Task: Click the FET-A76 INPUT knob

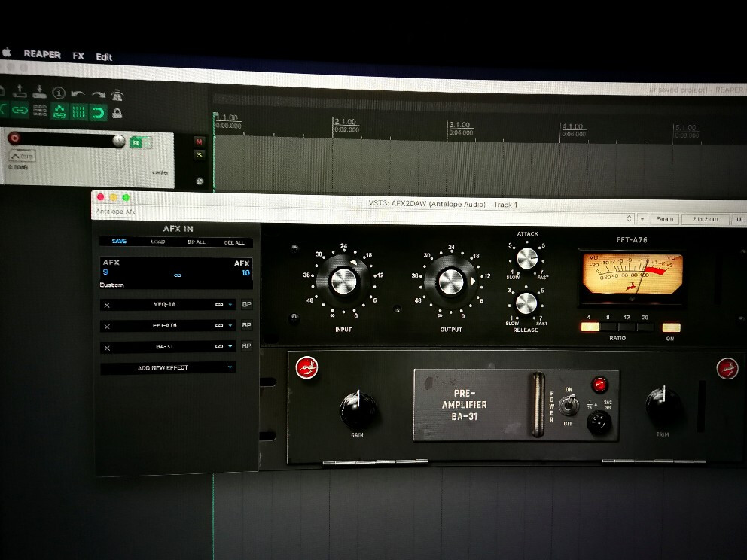Action: [x=343, y=281]
